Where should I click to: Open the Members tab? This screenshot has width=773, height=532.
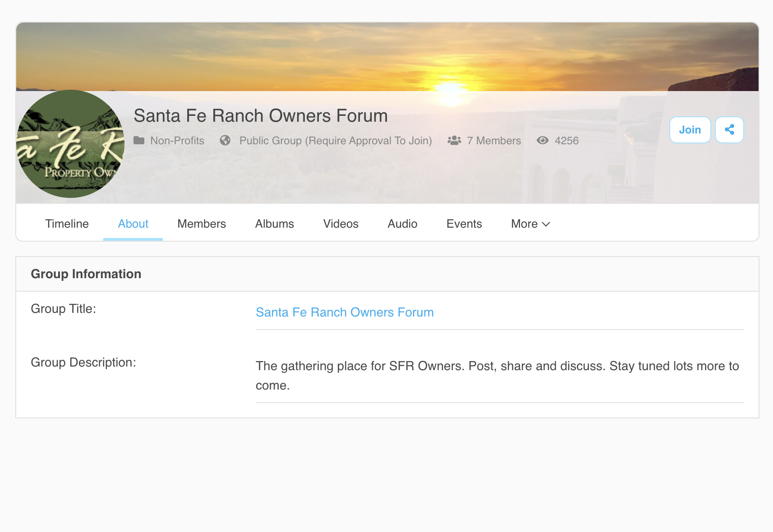point(202,224)
